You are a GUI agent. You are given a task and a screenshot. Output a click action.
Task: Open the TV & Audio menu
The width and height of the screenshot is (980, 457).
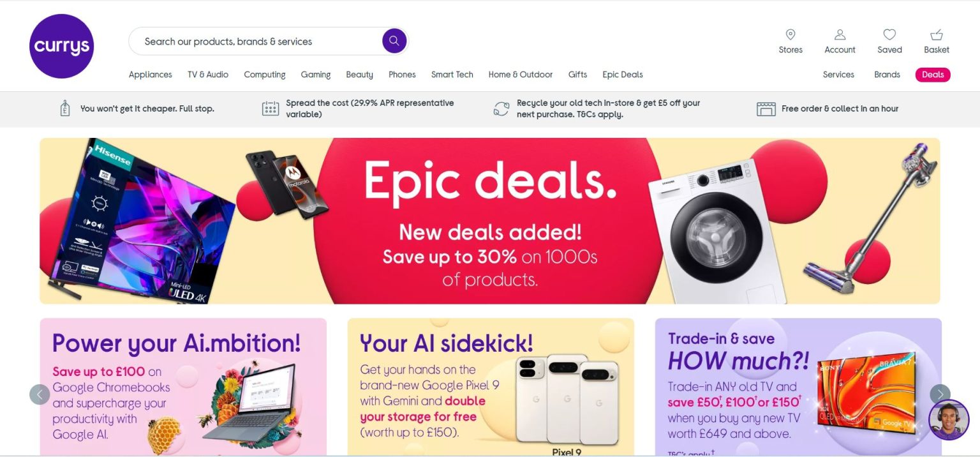pyautogui.click(x=208, y=75)
